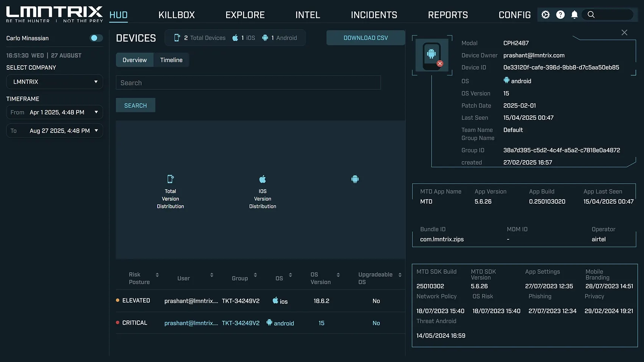
Task: Click TKT-34249V2 in the ELEVATED row
Action: point(241,301)
